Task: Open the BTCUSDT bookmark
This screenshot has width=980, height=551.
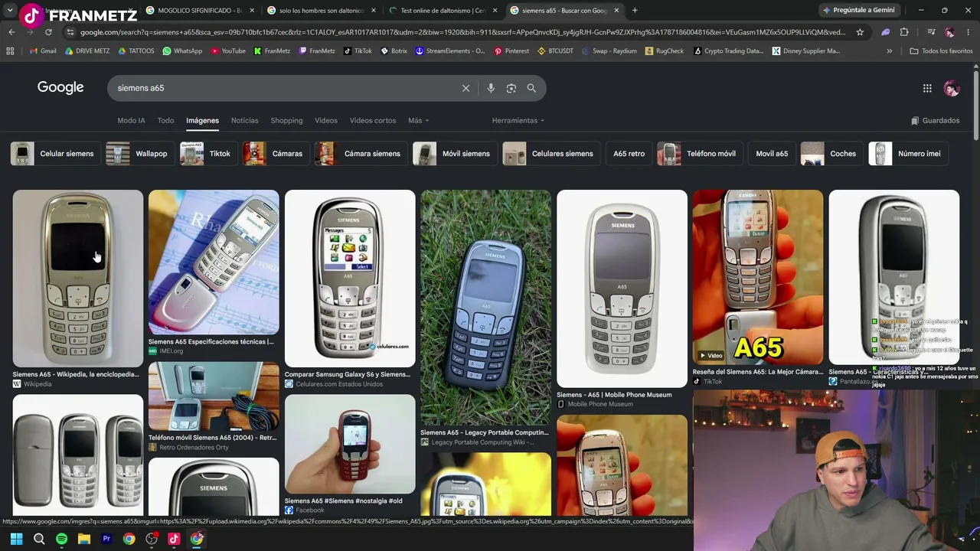Action: click(x=555, y=51)
